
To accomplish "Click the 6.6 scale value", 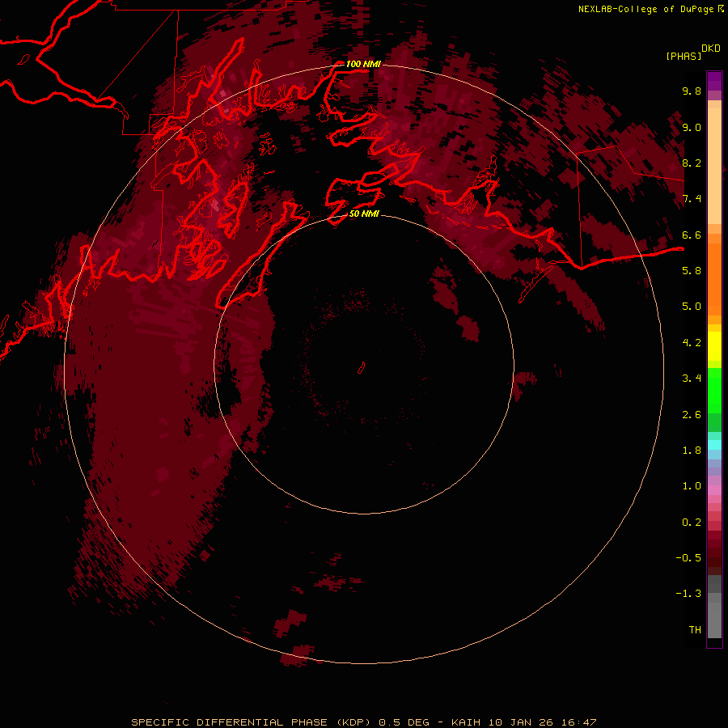I will [692, 235].
